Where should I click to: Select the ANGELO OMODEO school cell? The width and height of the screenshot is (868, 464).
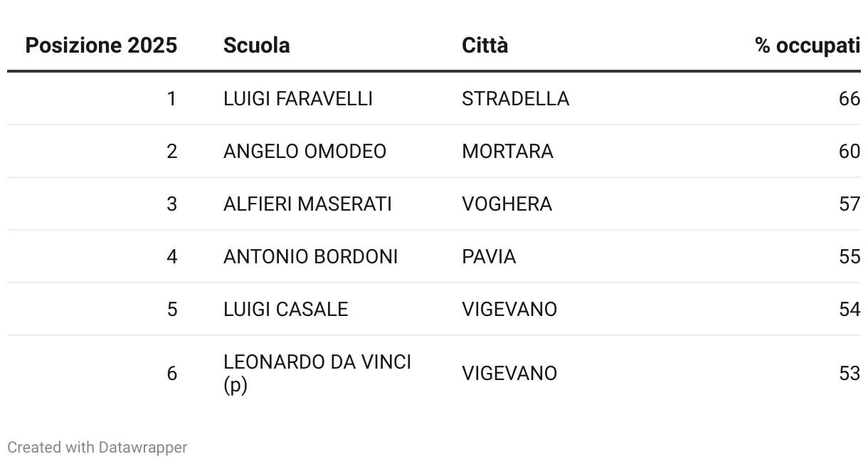tap(305, 152)
